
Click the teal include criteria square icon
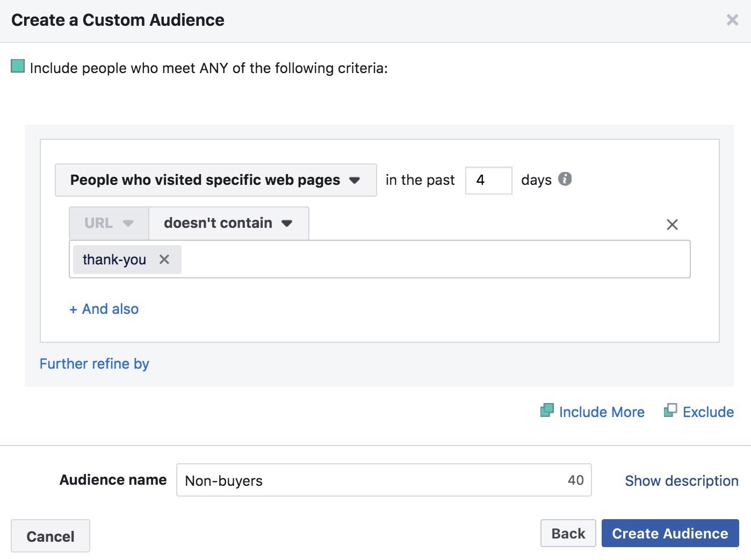pos(18,67)
